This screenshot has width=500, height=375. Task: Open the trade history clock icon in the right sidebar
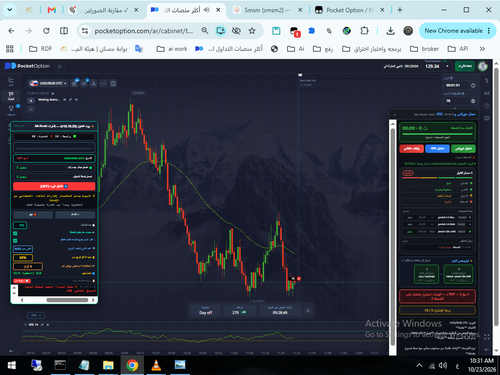point(487,106)
